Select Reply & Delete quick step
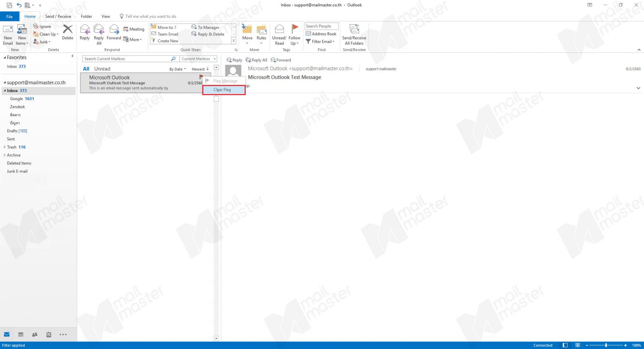 point(208,34)
